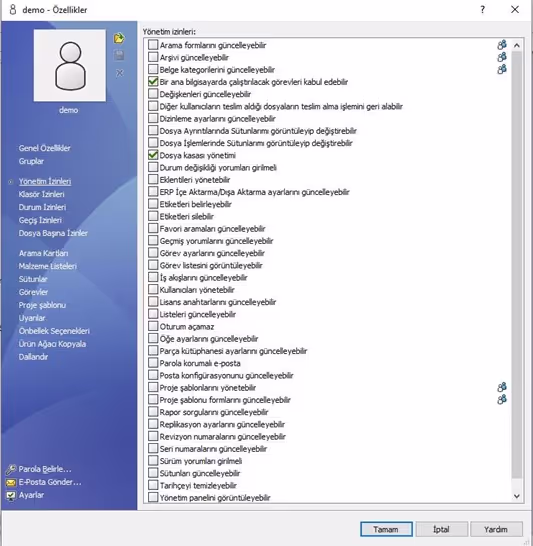This screenshot has width=533, height=546.
Task: Toggle Eklentileri yönetebilir checkbox
Action: 153,179
